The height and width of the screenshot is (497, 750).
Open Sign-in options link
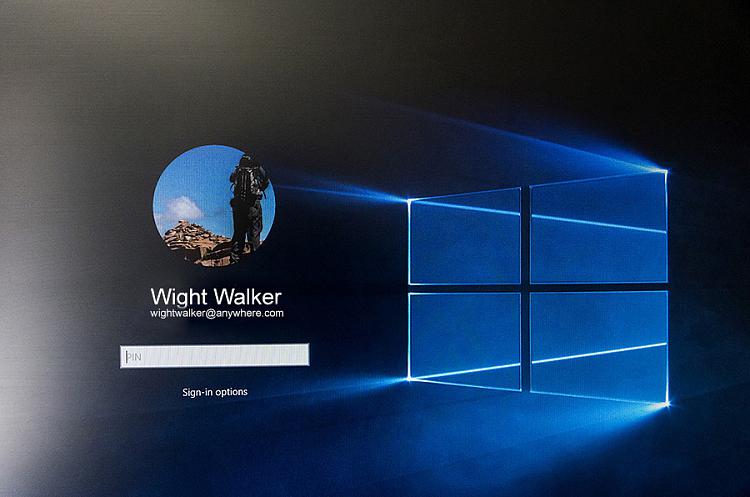(x=215, y=392)
